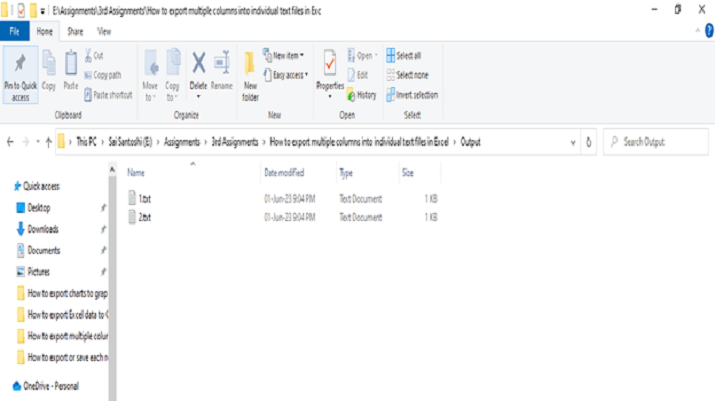Open 'How to export charts to grap' folder

coord(62,293)
